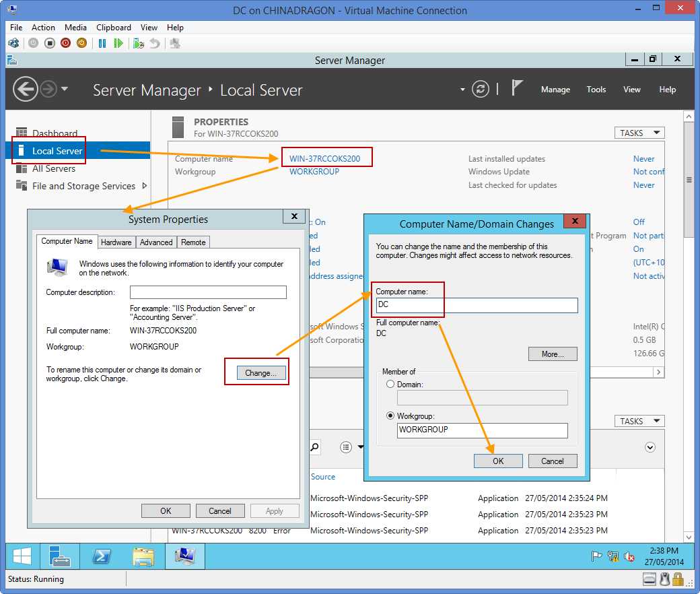
Task: Pause the virtual machine
Action: pos(102,43)
